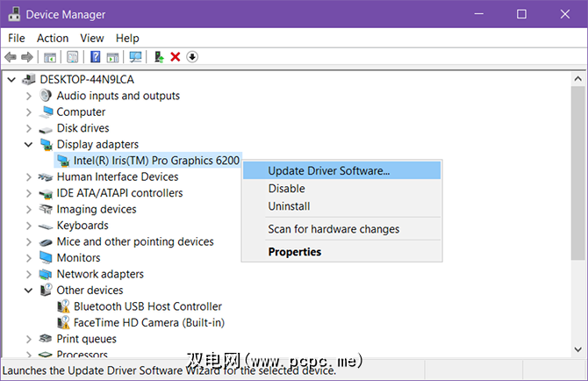Click the Human Interface Devices icon

46,177
